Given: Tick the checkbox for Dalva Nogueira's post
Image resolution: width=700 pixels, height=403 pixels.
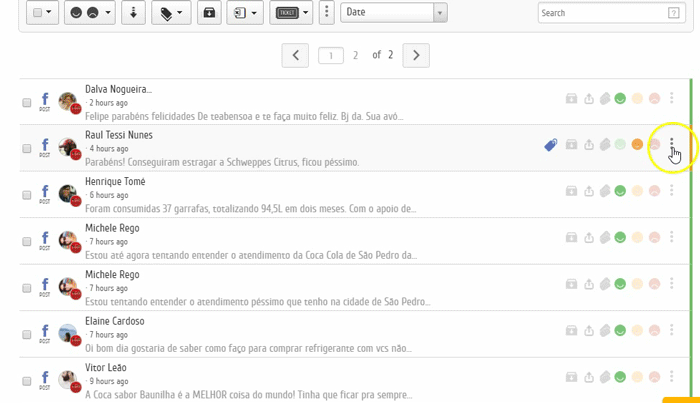Looking at the screenshot, I should (x=27, y=102).
